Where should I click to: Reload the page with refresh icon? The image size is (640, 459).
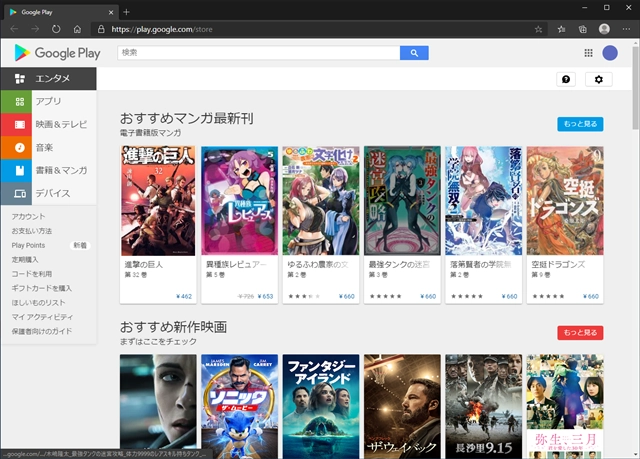tap(56, 29)
